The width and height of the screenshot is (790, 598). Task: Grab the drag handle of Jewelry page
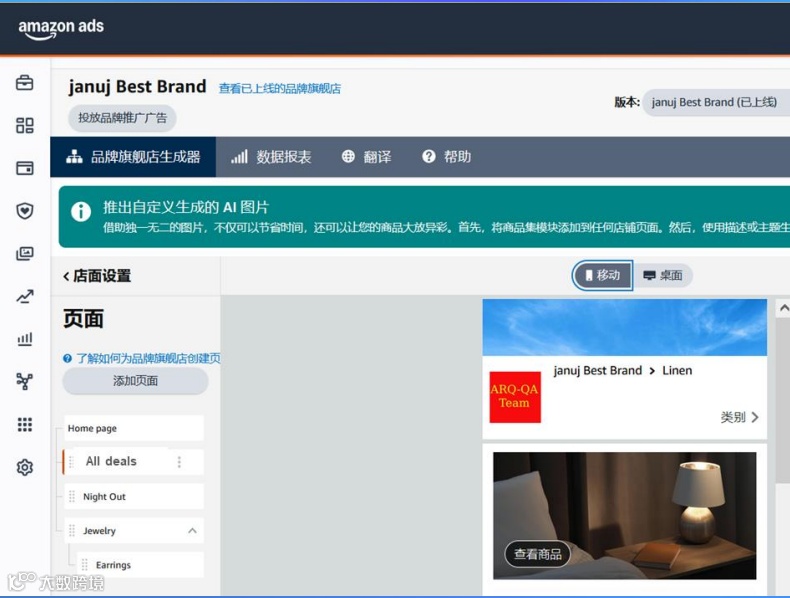pyautogui.click(x=72, y=530)
